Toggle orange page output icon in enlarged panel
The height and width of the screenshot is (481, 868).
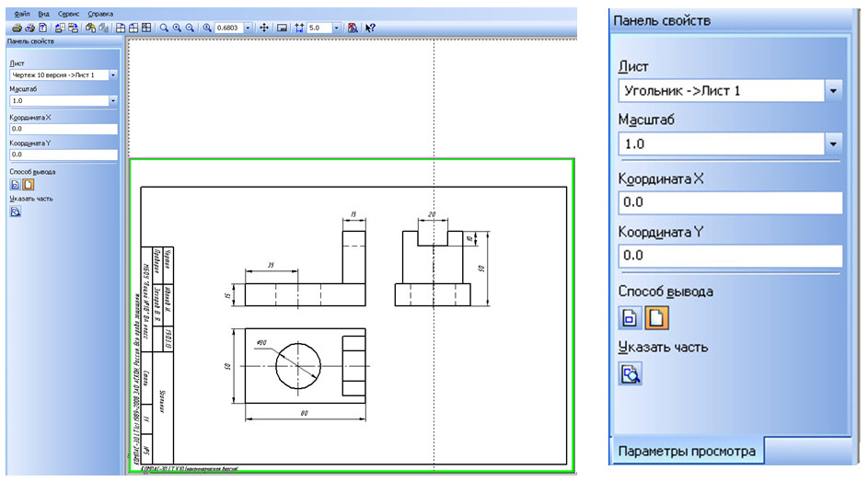tap(656, 318)
